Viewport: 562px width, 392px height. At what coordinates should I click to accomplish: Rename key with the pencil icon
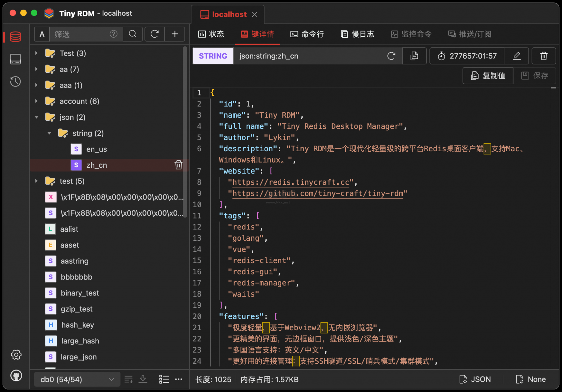[516, 56]
